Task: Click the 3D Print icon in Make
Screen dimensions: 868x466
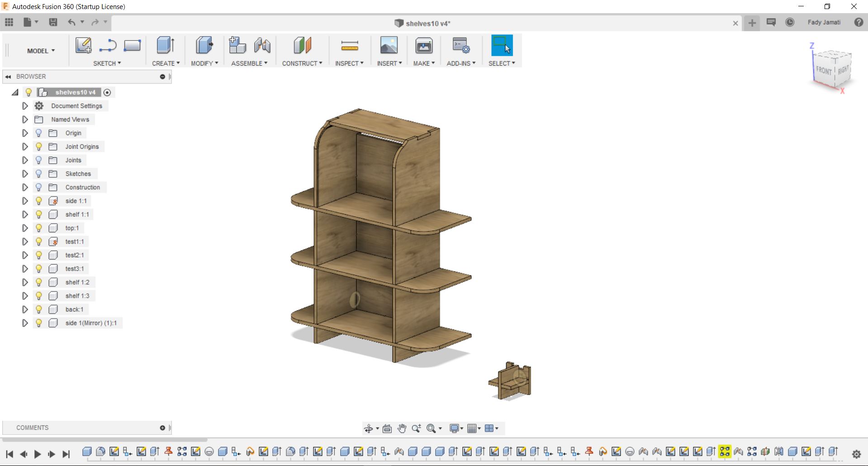Action: click(424, 46)
